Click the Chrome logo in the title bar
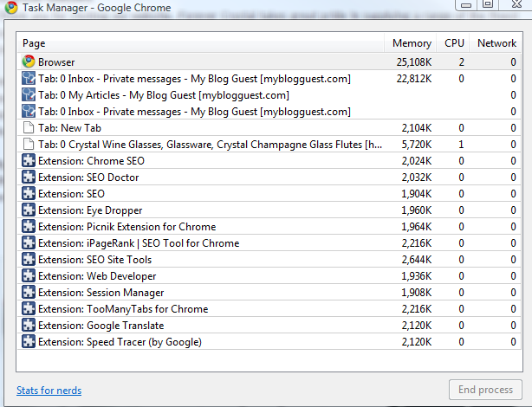Screen dimensions: 532x407 coord(11,8)
